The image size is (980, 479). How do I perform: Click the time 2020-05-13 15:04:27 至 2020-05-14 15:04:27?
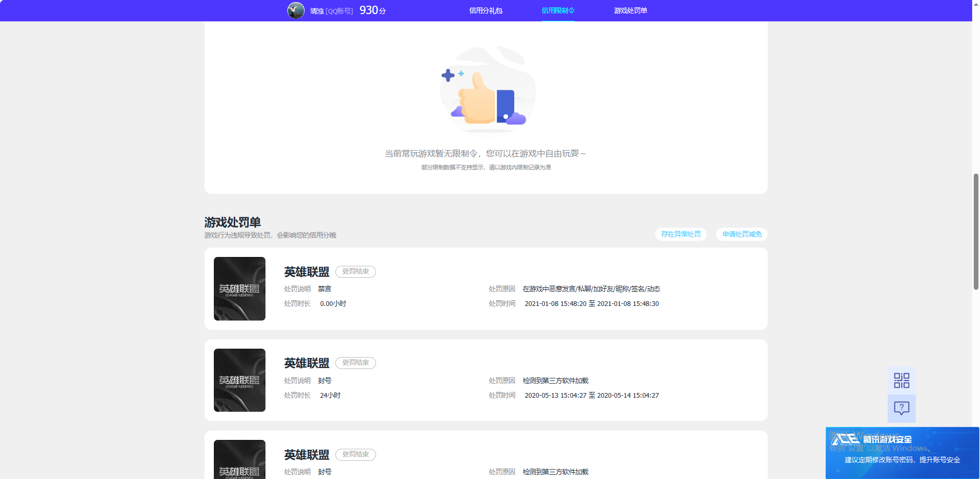point(591,396)
